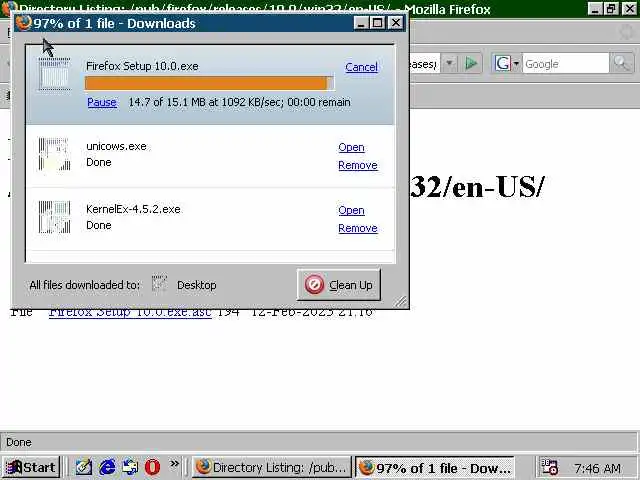Click the green Go arrow button
This screenshot has width=640, height=480.
point(471,63)
